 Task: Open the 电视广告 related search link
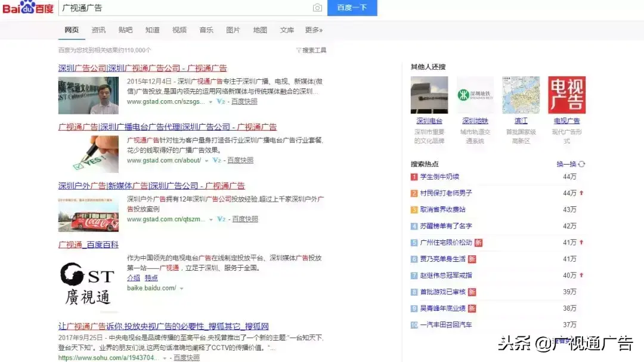pyautogui.click(x=567, y=121)
